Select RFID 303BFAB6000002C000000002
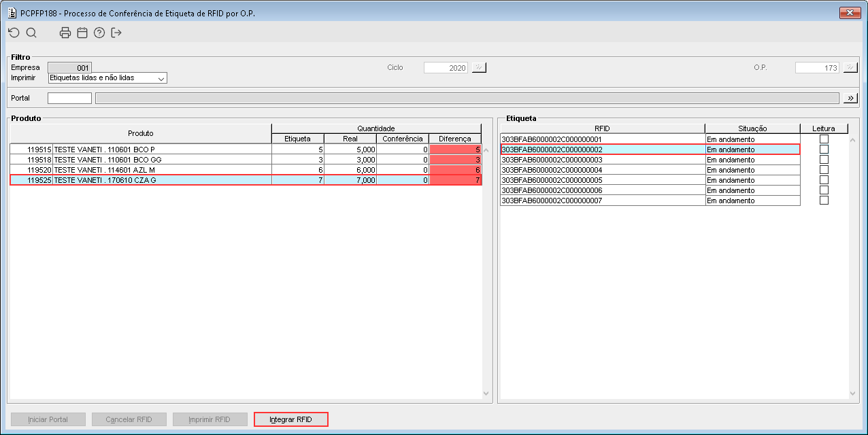This screenshot has width=868, height=435. coord(602,150)
